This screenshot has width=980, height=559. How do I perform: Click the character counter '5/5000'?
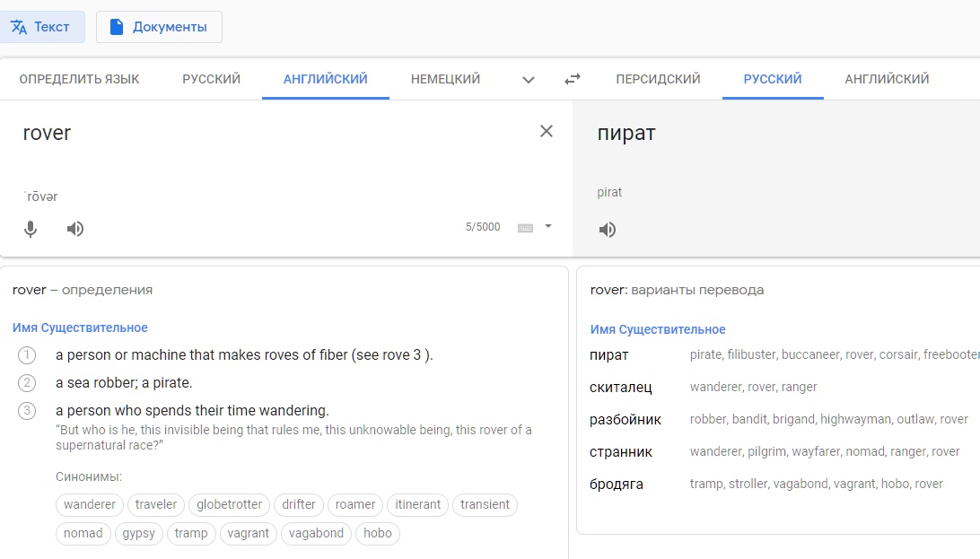tap(483, 227)
